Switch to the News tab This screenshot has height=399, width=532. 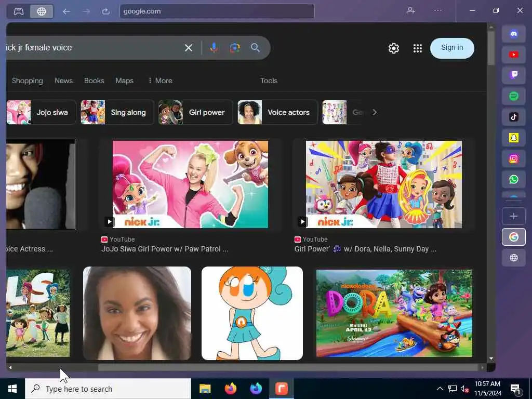click(63, 81)
